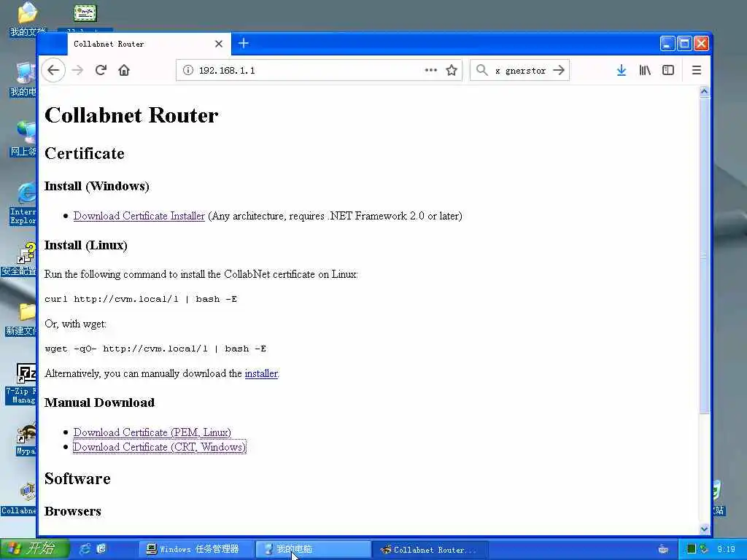Open Internet Explorer desktop shortcut
Screen dimensions: 747x560
[23, 204]
